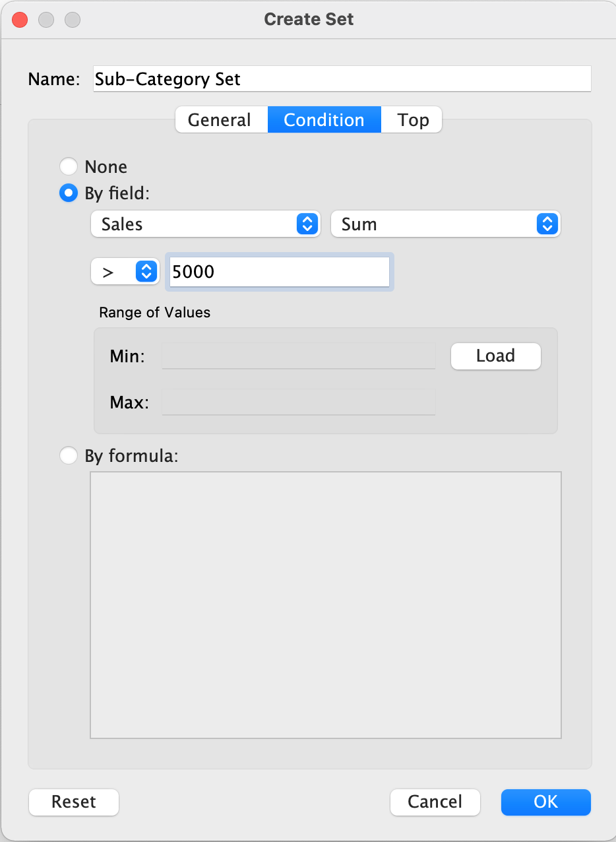Cancel the Create Set dialog
Image resolution: width=616 pixels, height=842 pixels.
pyautogui.click(x=435, y=802)
